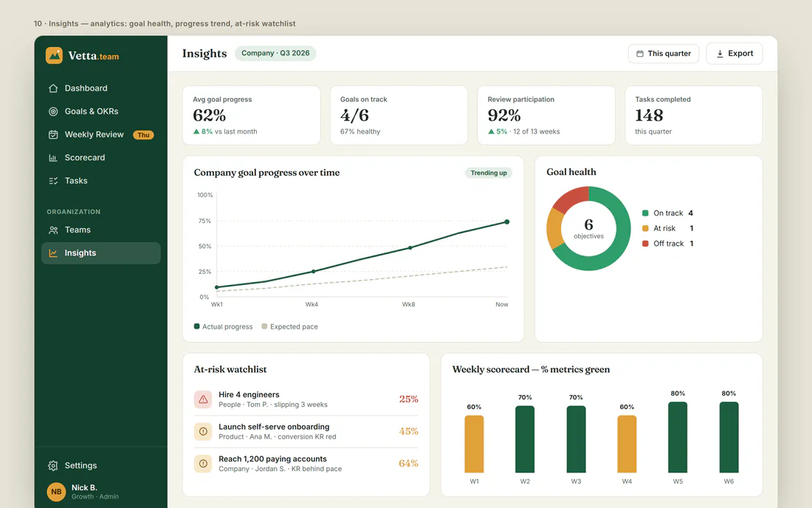The height and width of the screenshot is (508, 812).
Task: Click the Teams people icon
Action: (x=53, y=230)
